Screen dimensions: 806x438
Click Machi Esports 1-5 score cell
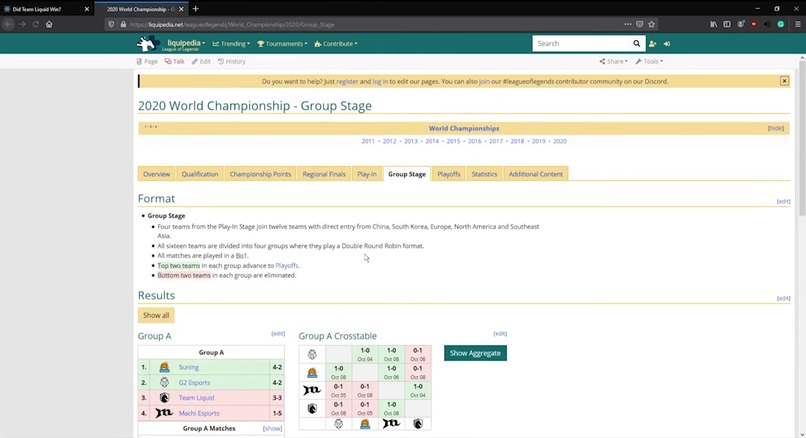coord(277,413)
